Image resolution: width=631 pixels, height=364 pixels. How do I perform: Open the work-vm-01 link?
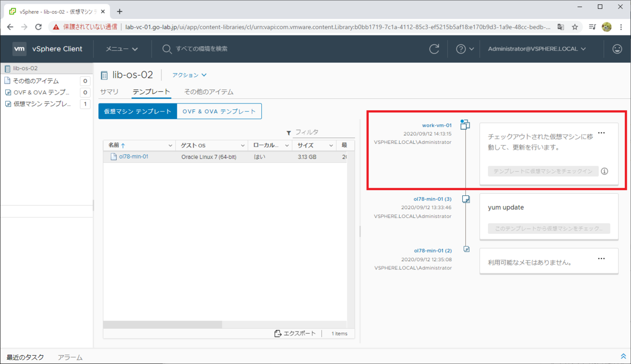[436, 126]
